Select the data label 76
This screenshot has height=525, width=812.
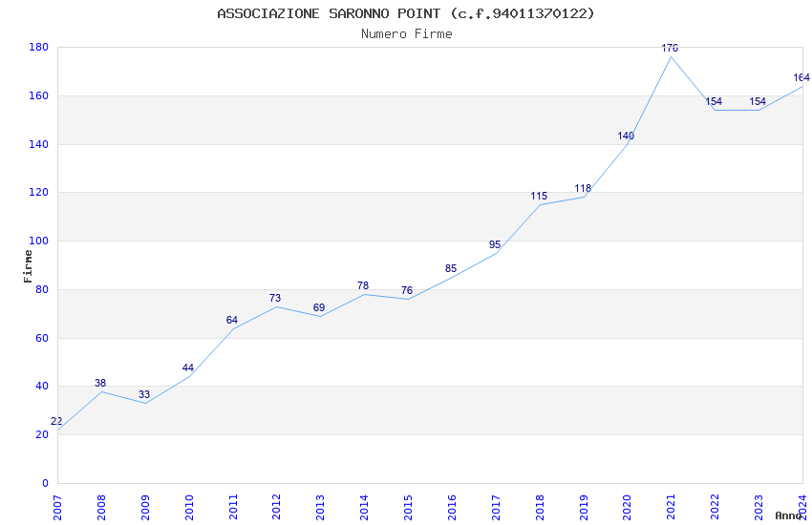click(407, 291)
